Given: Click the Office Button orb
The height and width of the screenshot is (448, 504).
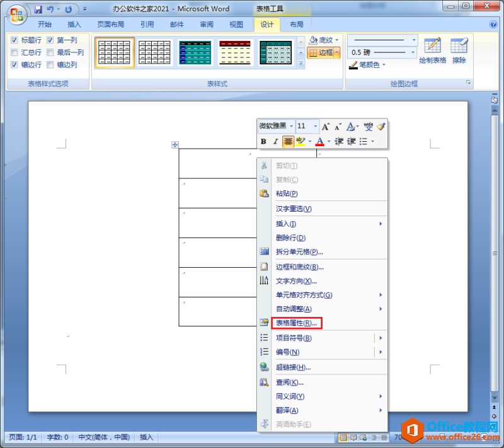Looking at the screenshot, I should [16, 14].
